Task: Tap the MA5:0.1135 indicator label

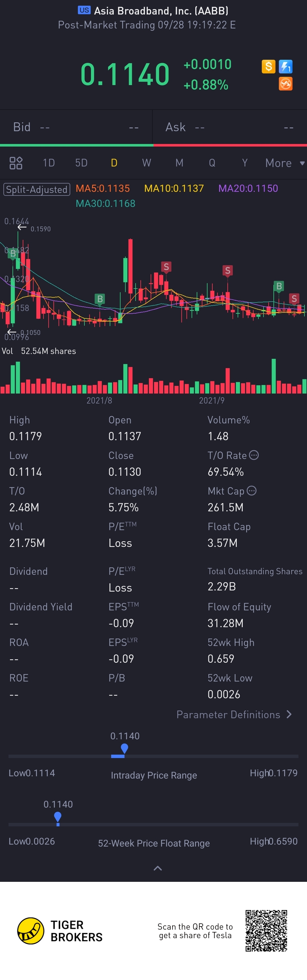Action: point(103,188)
